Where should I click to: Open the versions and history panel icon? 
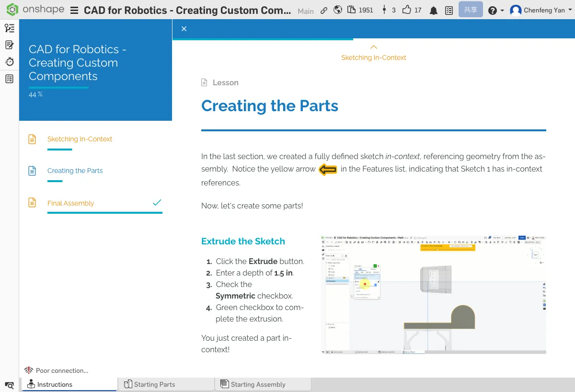9,28
